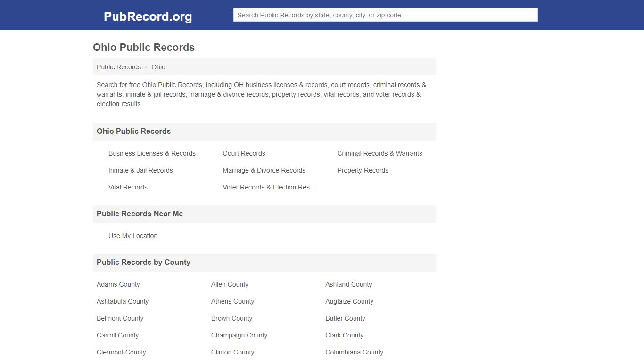This screenshot has height=362, width=644.
Task: Open Brown County records
Action: [x=231, y=318]
